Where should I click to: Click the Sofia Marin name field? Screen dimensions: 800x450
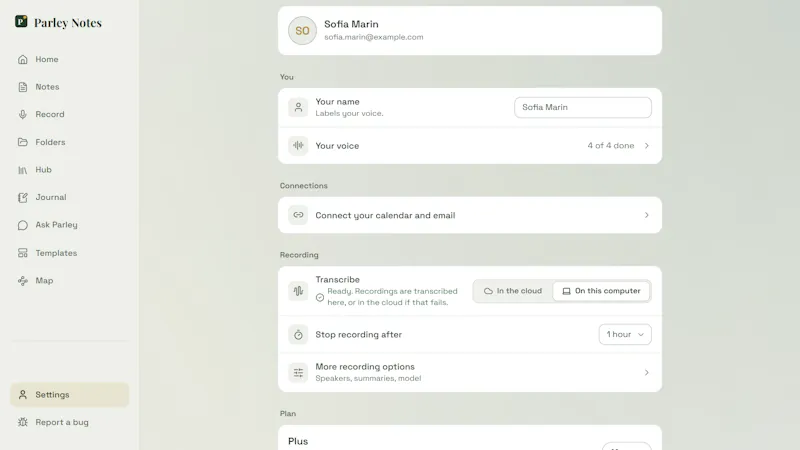click(x=583, y=107)
